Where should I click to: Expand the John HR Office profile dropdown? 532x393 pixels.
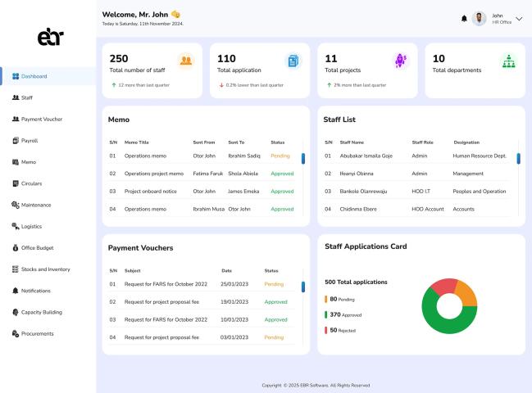pyautogui.click(x=518, y=19)
